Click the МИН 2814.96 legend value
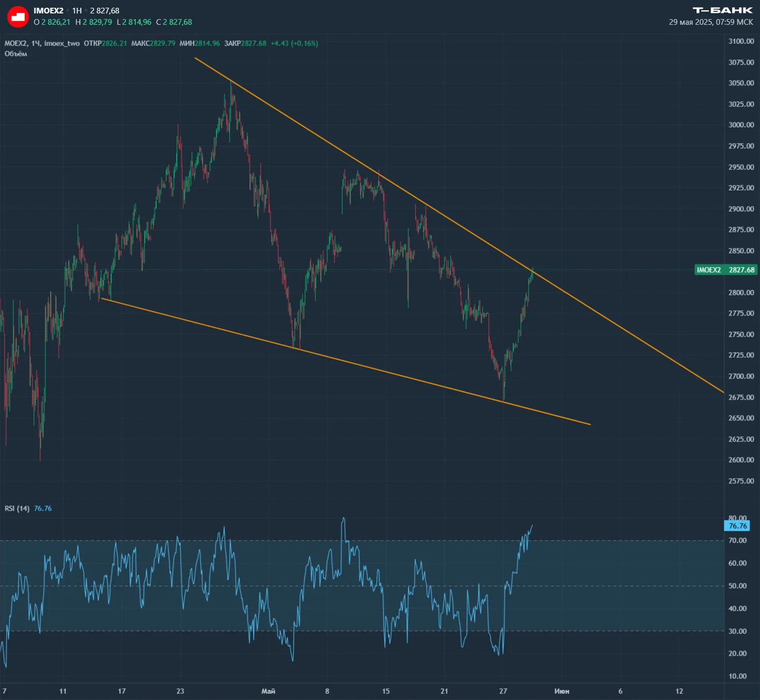Viewport: 760px width, 700px height. click(200, 43)
